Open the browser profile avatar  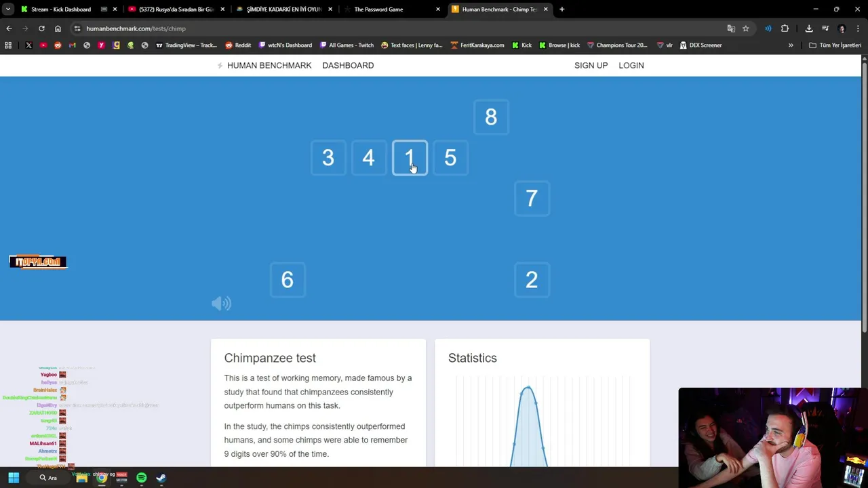842,28
